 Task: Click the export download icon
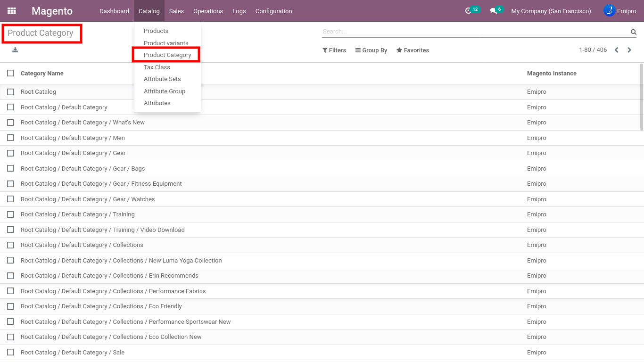click(x=15, y=50)
